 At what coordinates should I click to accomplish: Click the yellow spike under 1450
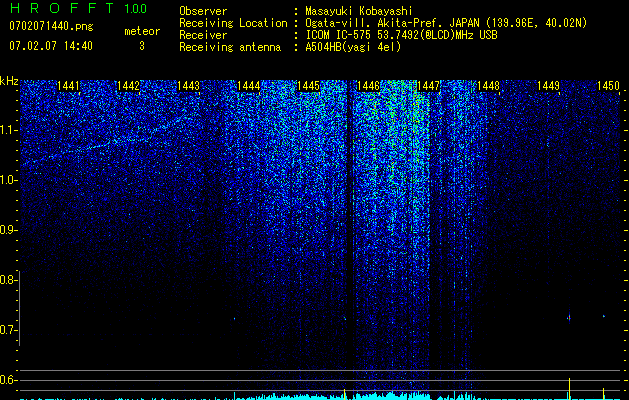click(x=603, y=393)
